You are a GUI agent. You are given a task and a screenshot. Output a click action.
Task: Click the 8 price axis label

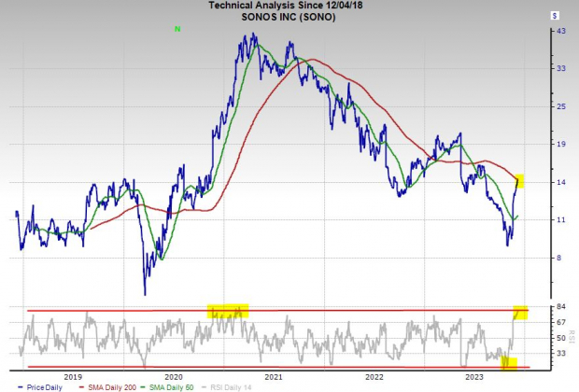tap(558, 258)
